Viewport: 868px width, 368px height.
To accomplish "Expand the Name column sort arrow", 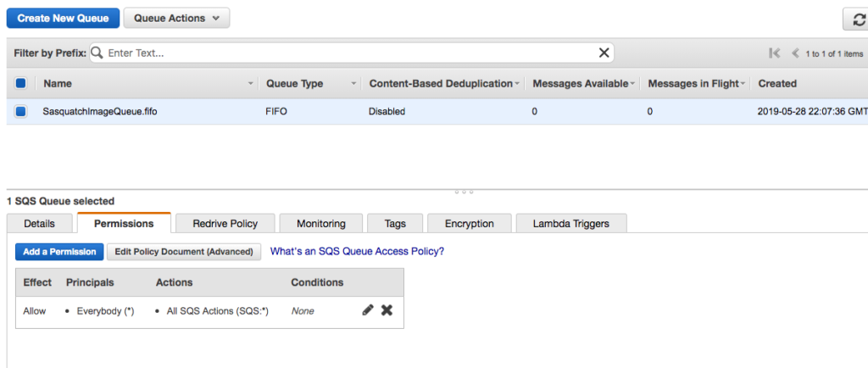I will click(x=251, y=84).
